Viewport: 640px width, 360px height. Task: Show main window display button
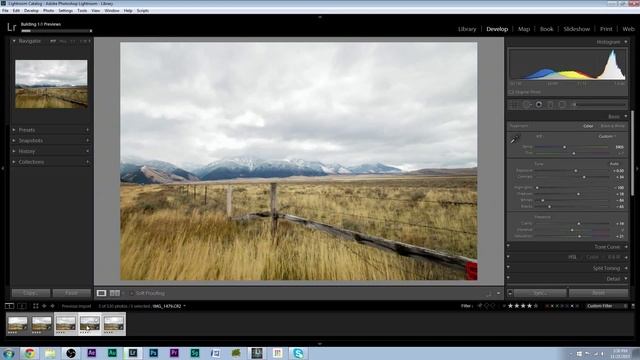click(x=9, y=306)
